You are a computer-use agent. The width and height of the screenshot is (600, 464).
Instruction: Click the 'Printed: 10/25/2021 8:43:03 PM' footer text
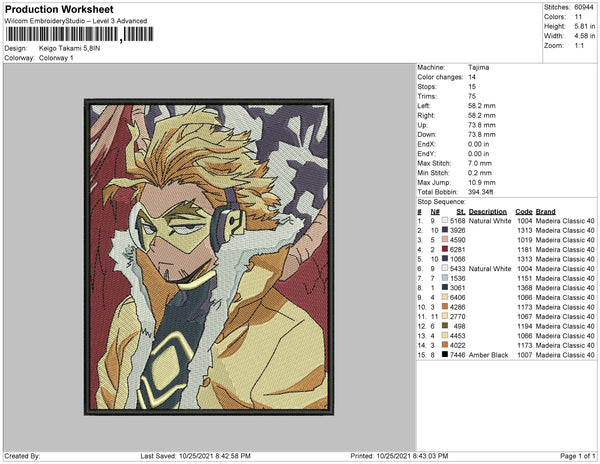[399, 456]
